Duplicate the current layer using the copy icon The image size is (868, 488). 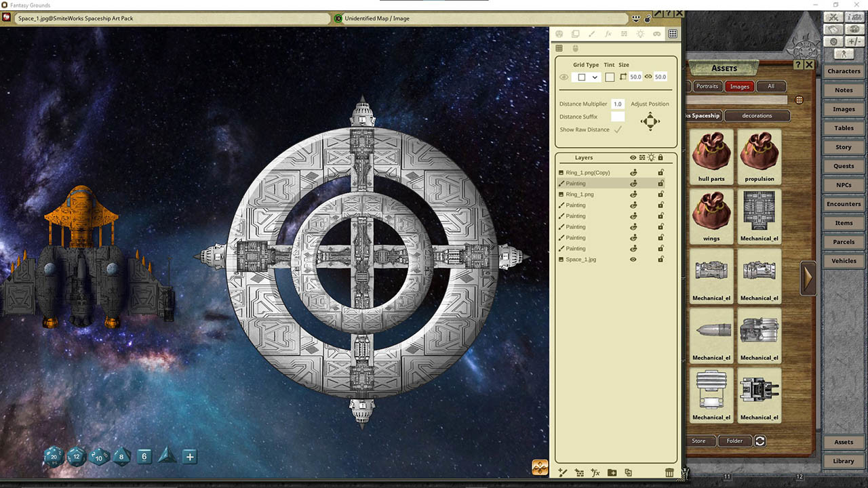pos(628,472)
